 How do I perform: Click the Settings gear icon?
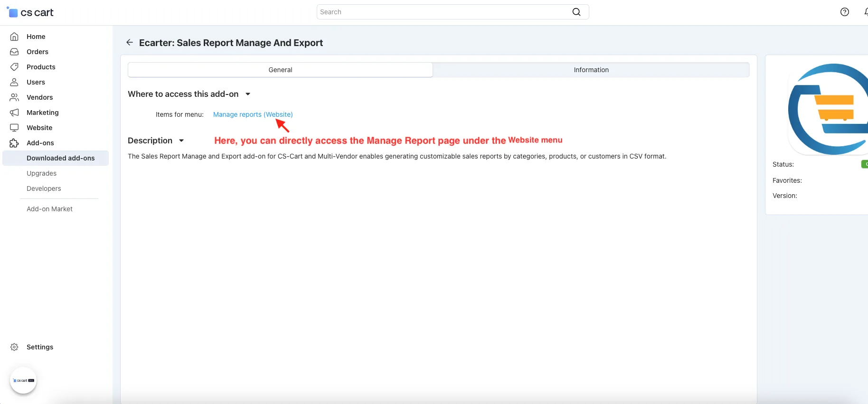[x=14, y=347]
